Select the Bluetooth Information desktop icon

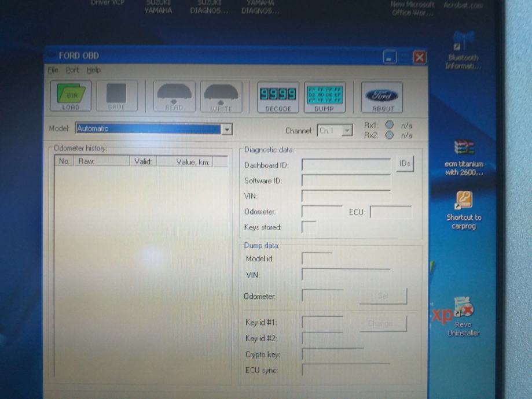(x=464, y=50)
